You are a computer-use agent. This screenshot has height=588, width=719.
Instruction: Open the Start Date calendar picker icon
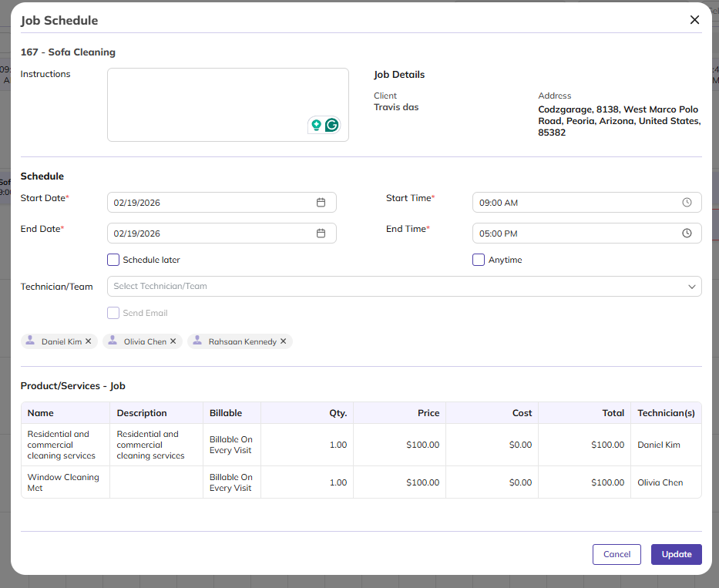pyautogui.click(x=321, y=203)
